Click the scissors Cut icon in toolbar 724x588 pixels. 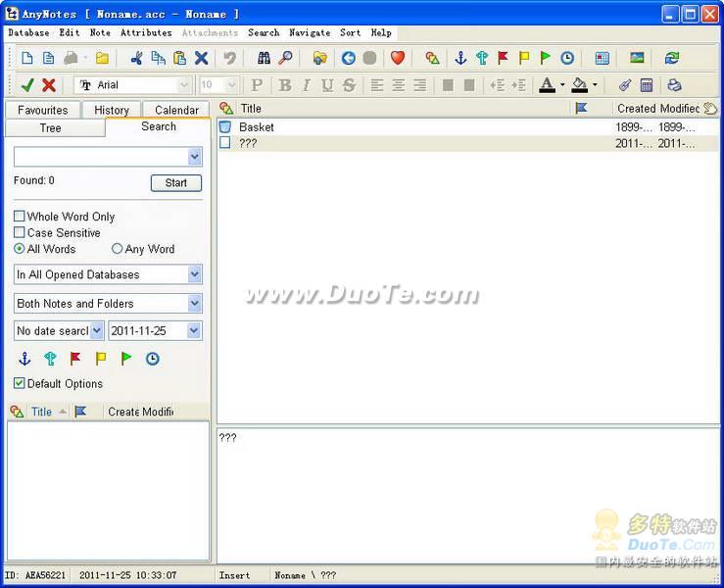(136, 59)
